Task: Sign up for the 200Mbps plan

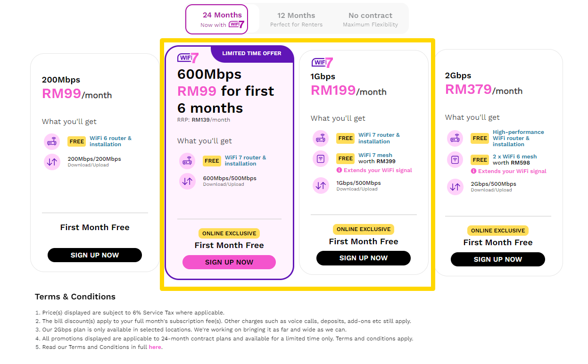Action: coord(95,255)
